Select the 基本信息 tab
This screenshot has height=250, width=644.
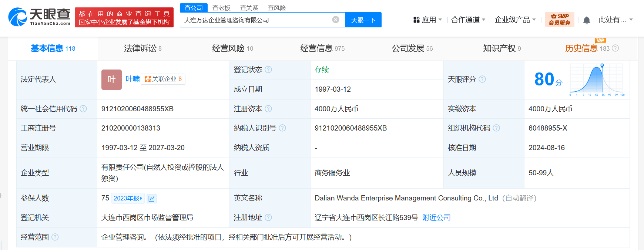53,48
